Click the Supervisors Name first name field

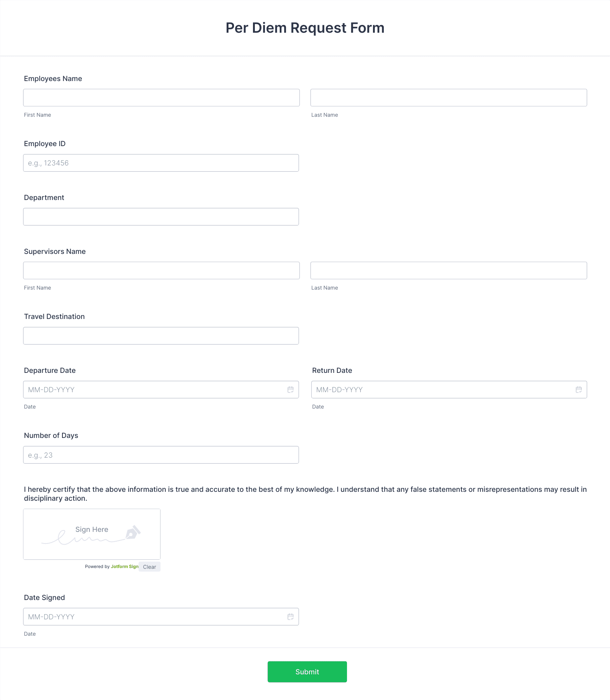(x=161, y=271)
